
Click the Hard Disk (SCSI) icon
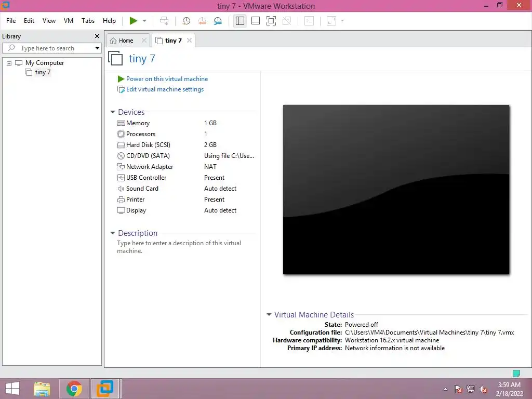pos(121,145)
